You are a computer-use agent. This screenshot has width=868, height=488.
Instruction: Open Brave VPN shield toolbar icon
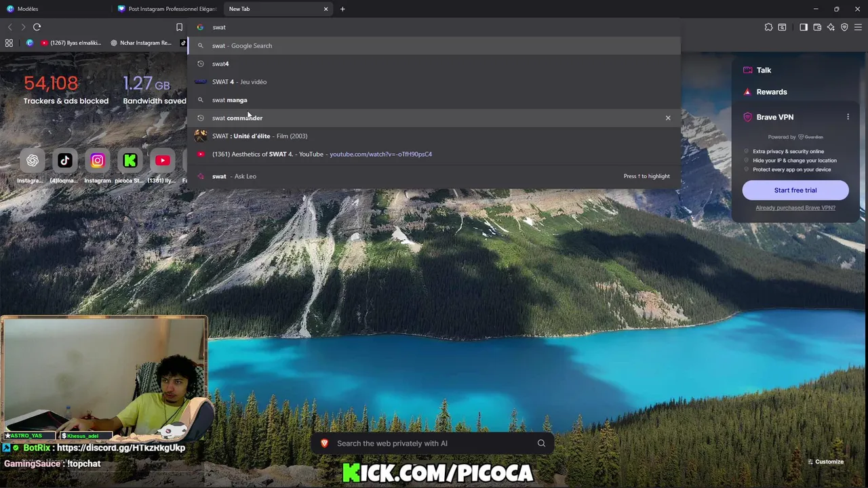844,27
